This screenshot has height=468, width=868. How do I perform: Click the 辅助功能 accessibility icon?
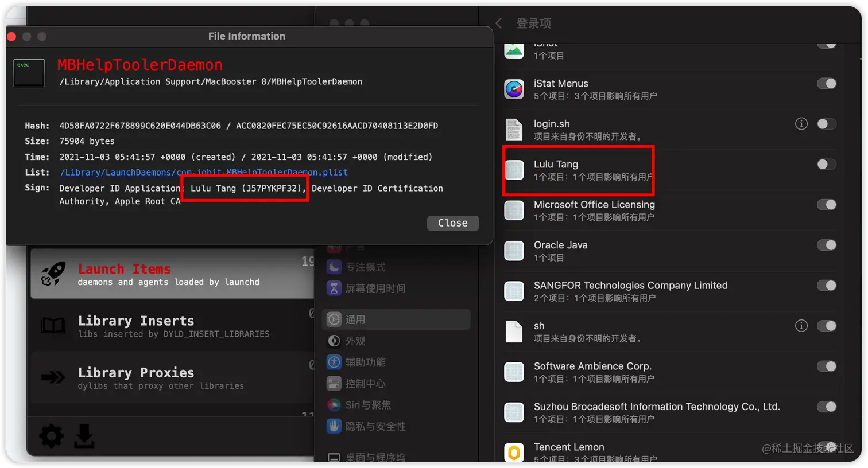[x=334, y=362]
